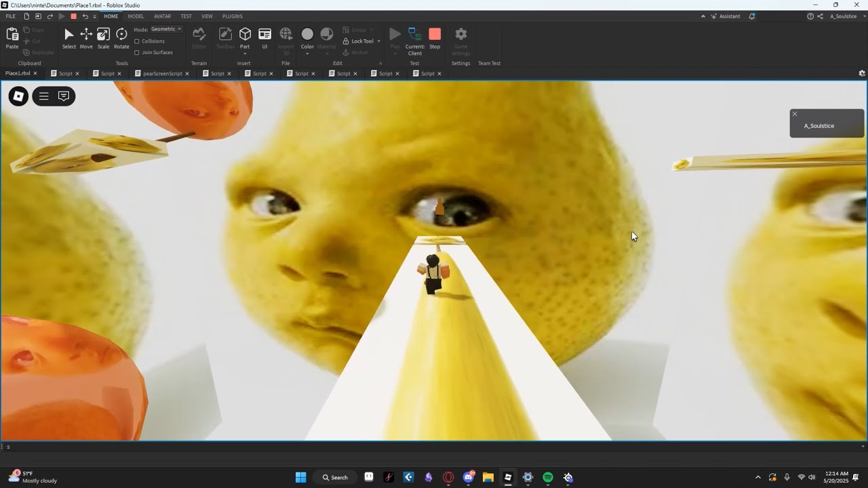Close the in-game player list
This screenshot has width=868, height=488.
[795, 114]
